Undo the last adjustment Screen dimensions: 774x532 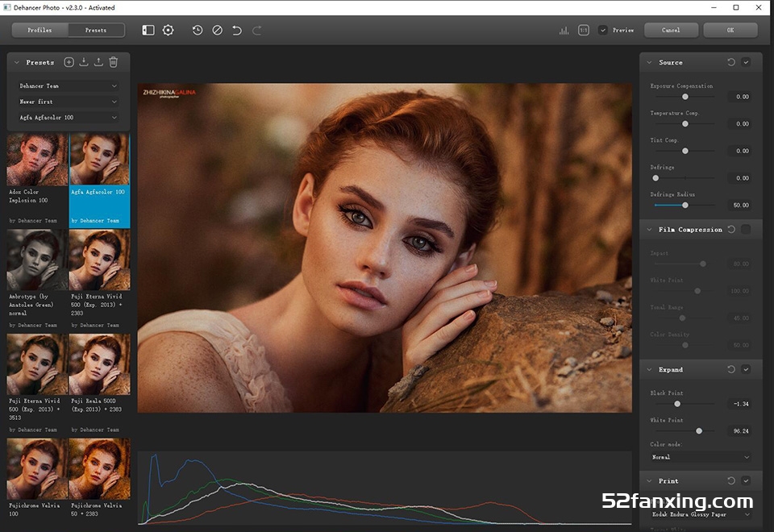coord(237,30)
